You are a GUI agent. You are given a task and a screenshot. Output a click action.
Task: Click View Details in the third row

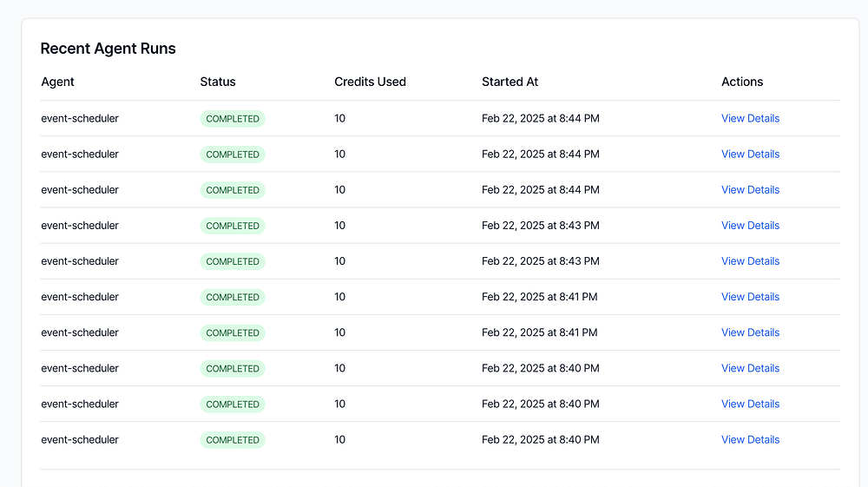(750, 189)
